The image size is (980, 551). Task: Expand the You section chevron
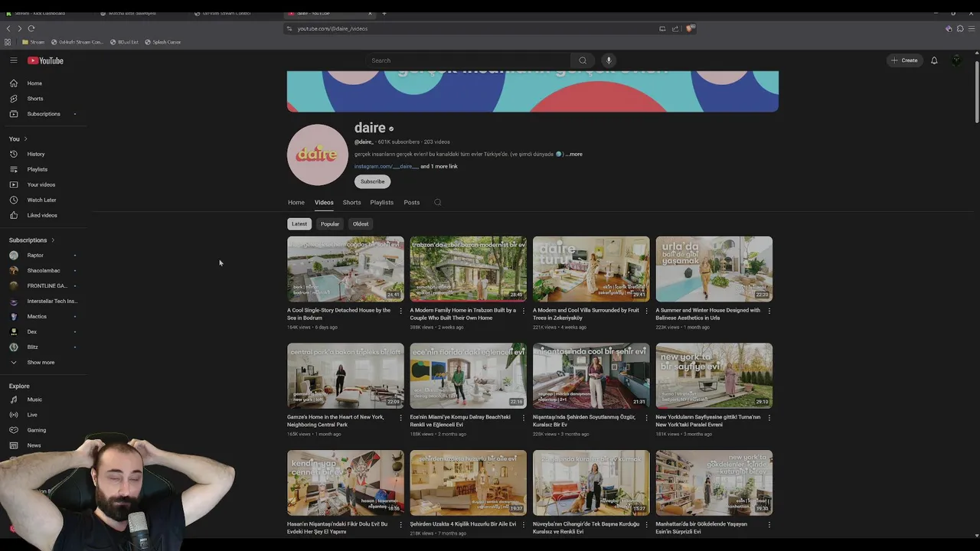coord(25,139)
